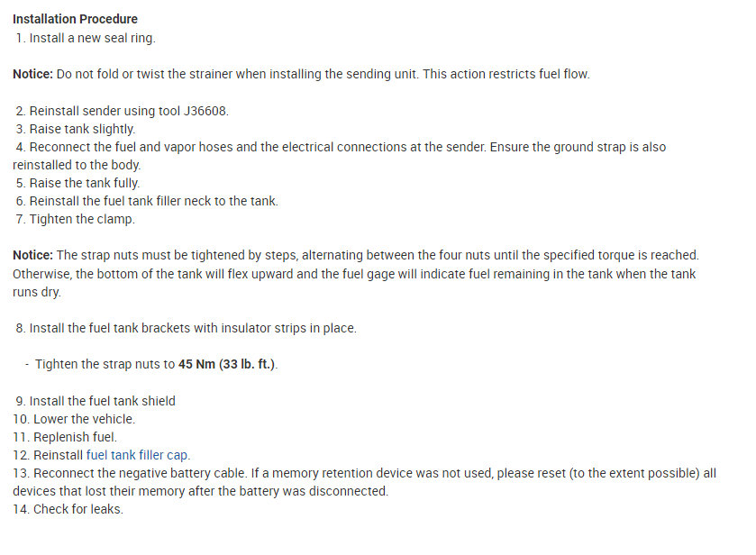Click step 3 Raise tank slightly
The height and width of the screenshot is (555, 756).
point(82,129)
